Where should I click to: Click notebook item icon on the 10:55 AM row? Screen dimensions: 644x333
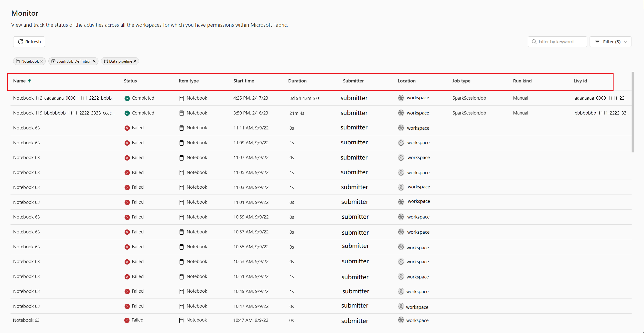(182, 247)
